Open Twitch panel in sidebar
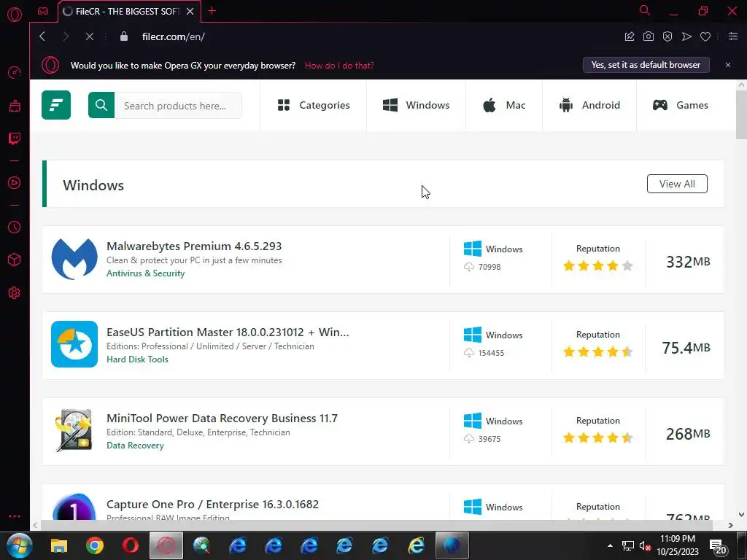Screen dimensions: 747x560 (x=15, y=138)
